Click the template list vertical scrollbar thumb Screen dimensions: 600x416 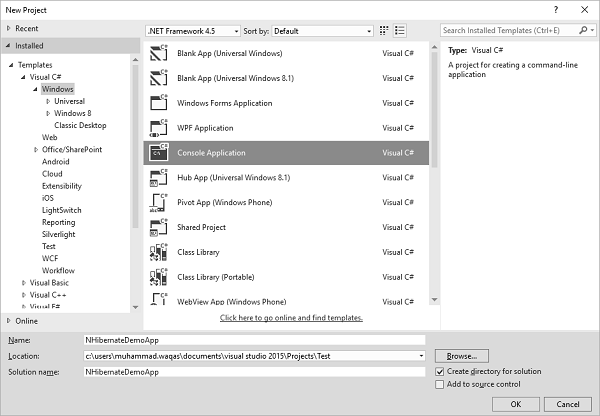[434, 110]
